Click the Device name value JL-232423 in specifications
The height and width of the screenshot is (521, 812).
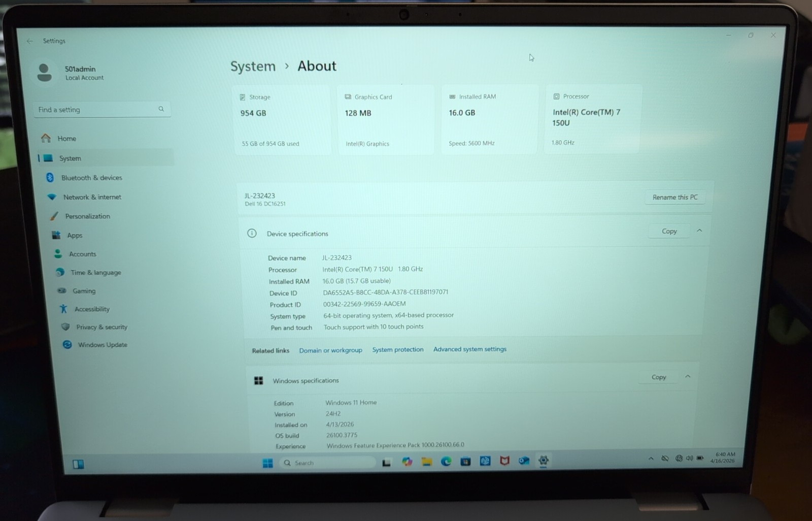(336, 258)
